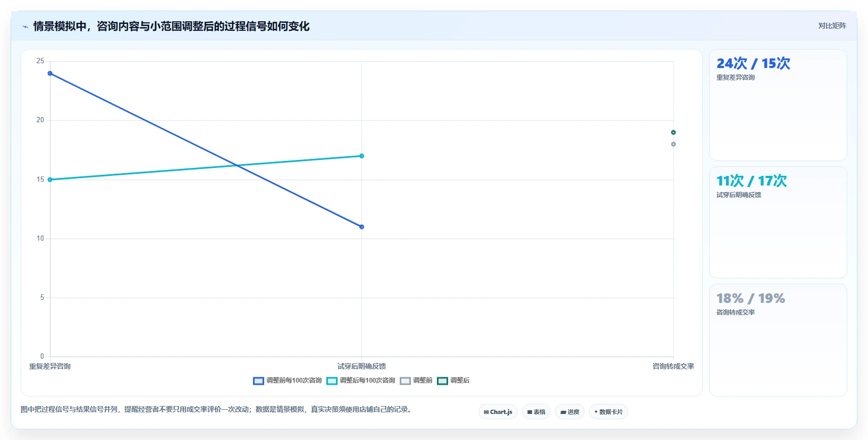Viewport: 868px width, 440px height.
Task: Click the panel title about 情景模拟
Action: coord(171,26)
